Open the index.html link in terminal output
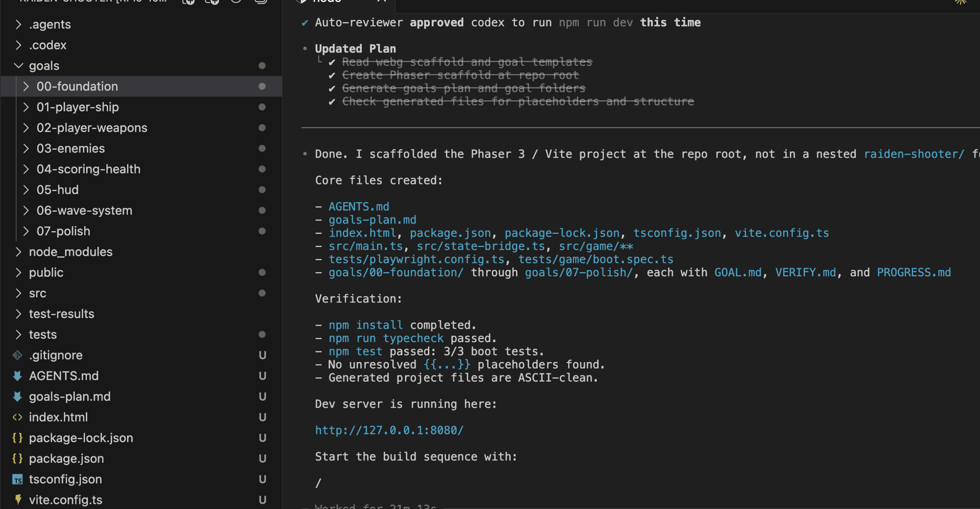The height and width of the screenshot is (509, 980). coord(362,233)
